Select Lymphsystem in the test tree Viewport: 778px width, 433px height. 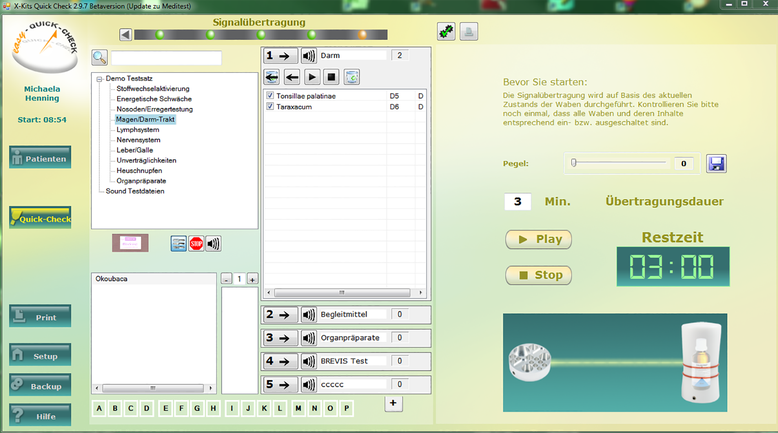pyautogui.click(x=138, y=130)
